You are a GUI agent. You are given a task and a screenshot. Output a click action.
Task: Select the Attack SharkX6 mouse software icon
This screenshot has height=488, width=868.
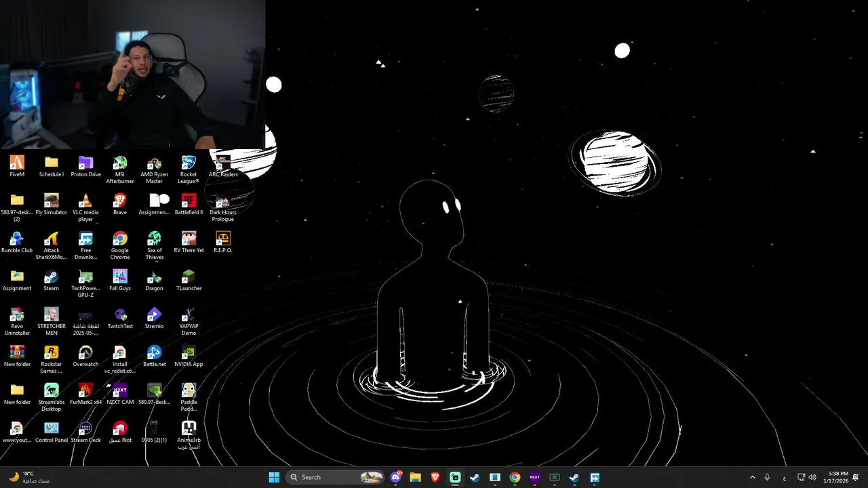tap(52, 246)
